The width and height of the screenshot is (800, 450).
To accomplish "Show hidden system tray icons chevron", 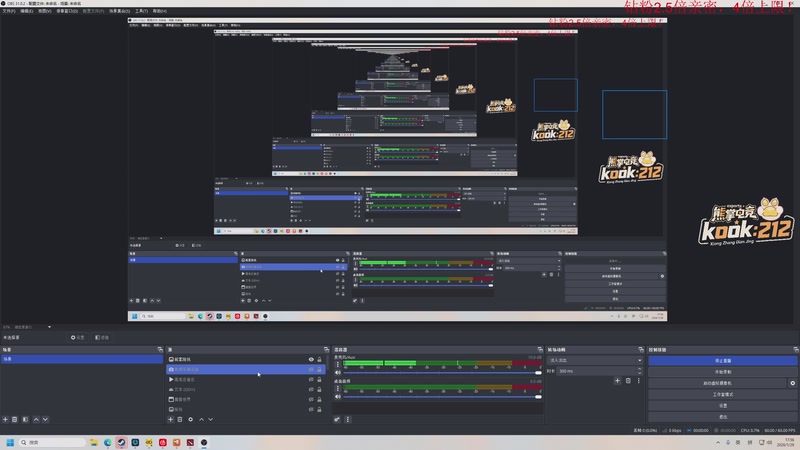I will [x=718, y=442].
